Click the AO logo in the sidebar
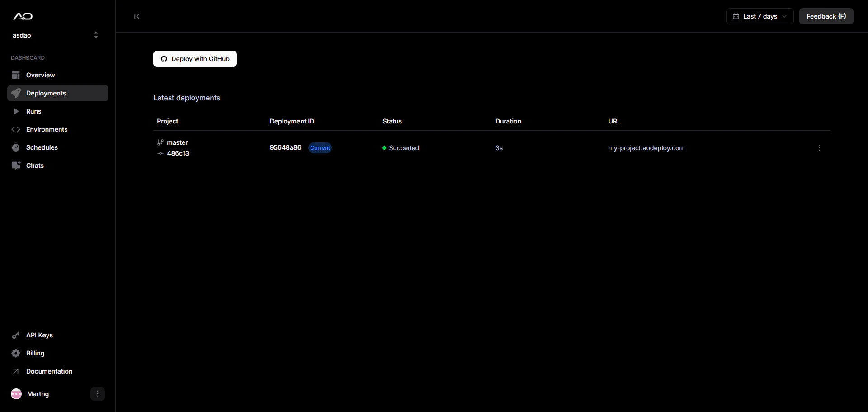The height and width of the screenshot is (412, 868). click(23, 16)
